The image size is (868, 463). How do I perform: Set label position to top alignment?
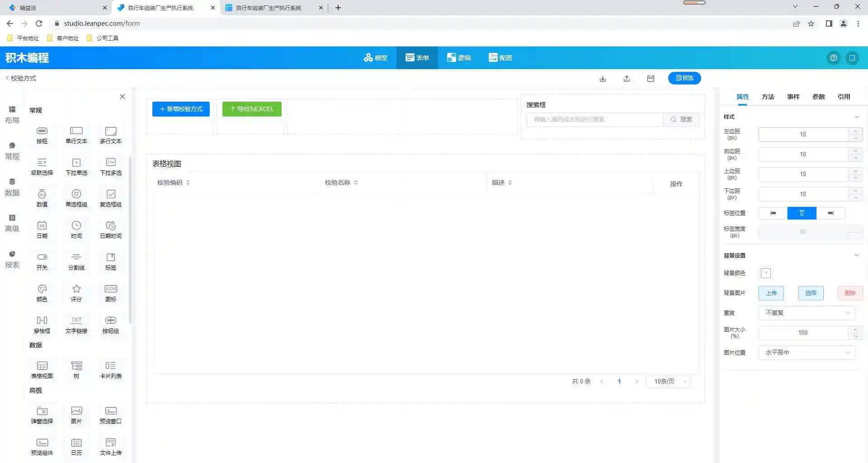tap(802, 213)
